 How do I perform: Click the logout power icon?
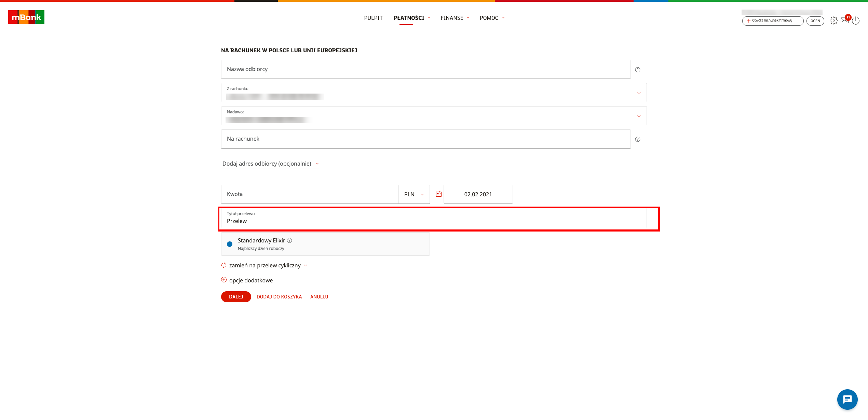coord(856,20)
